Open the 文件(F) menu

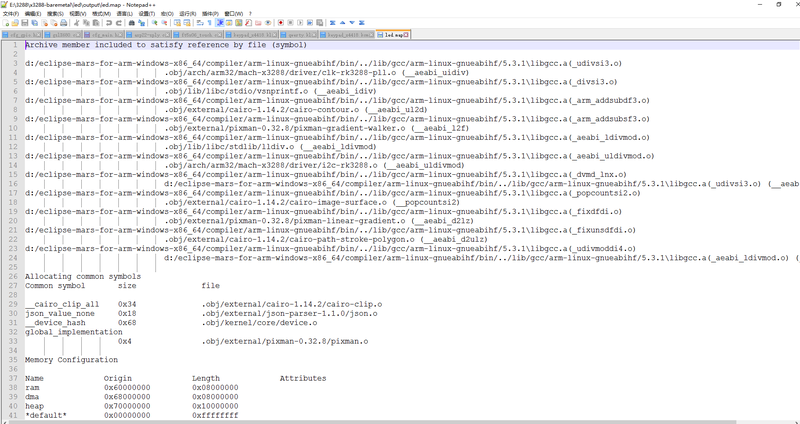pyautogui.click(x=13, y=13)
